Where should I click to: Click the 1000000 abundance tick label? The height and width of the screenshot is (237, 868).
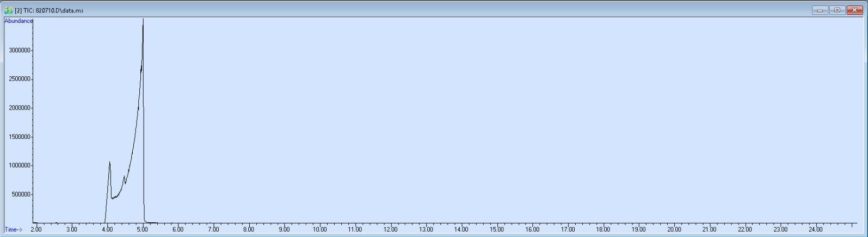20,166
